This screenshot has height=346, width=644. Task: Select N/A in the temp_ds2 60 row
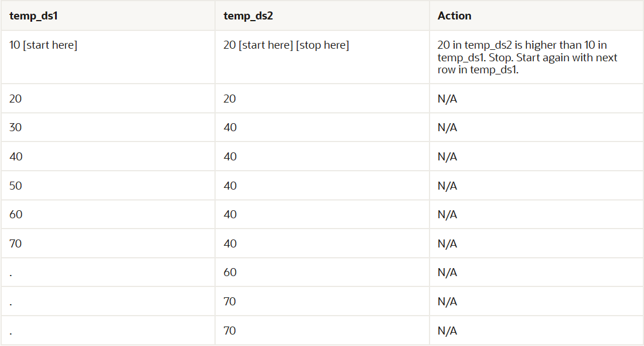(x=447, y=273)
